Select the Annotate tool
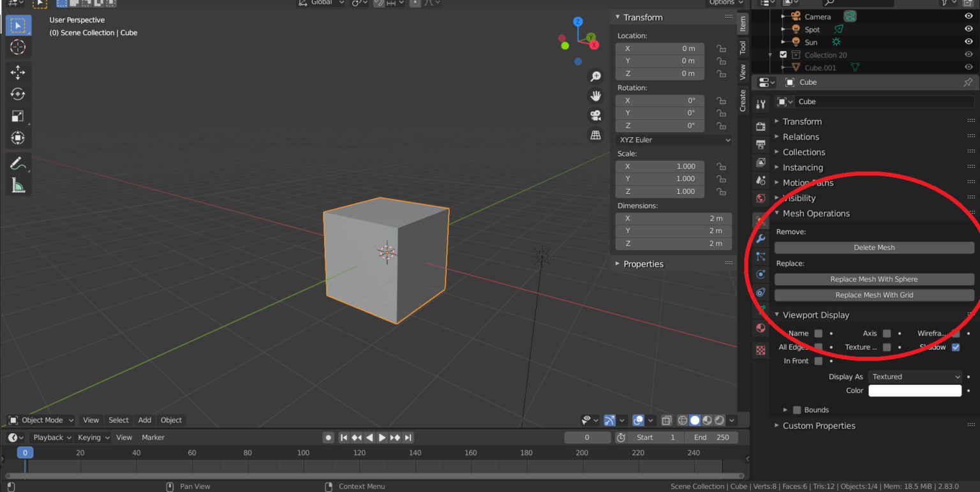This screenshot has width=980, height=492. (x=18, y=163)
